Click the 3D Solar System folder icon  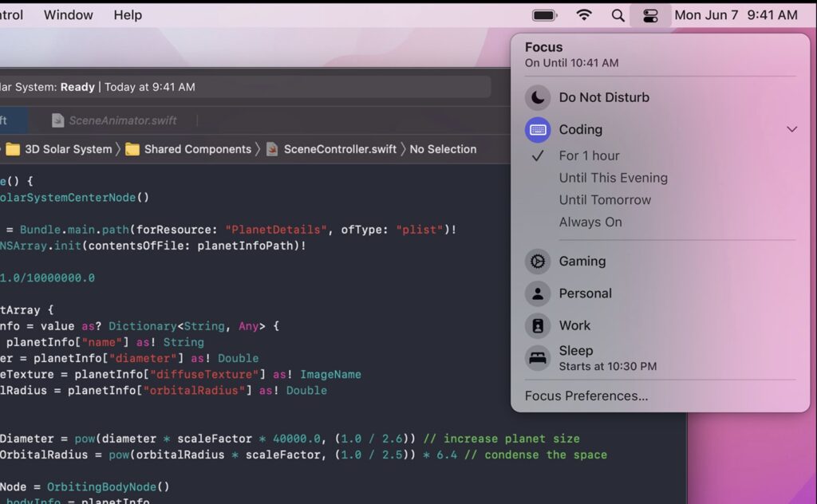tap(13, 149)
